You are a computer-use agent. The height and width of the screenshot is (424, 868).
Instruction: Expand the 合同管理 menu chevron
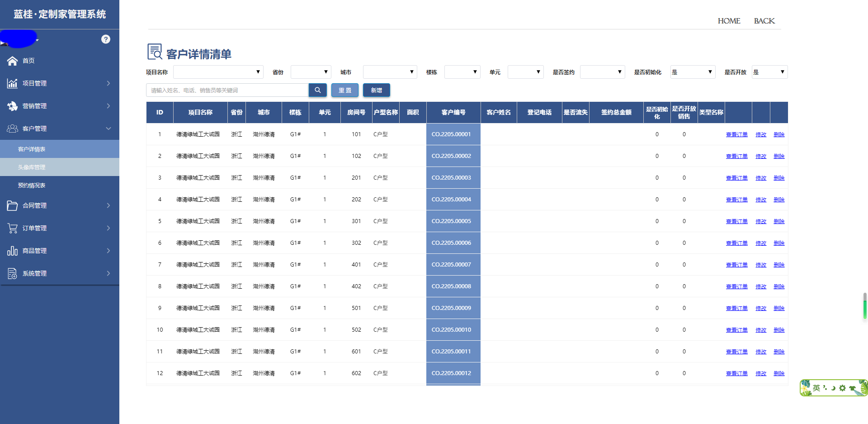click(x=108, y=205)
